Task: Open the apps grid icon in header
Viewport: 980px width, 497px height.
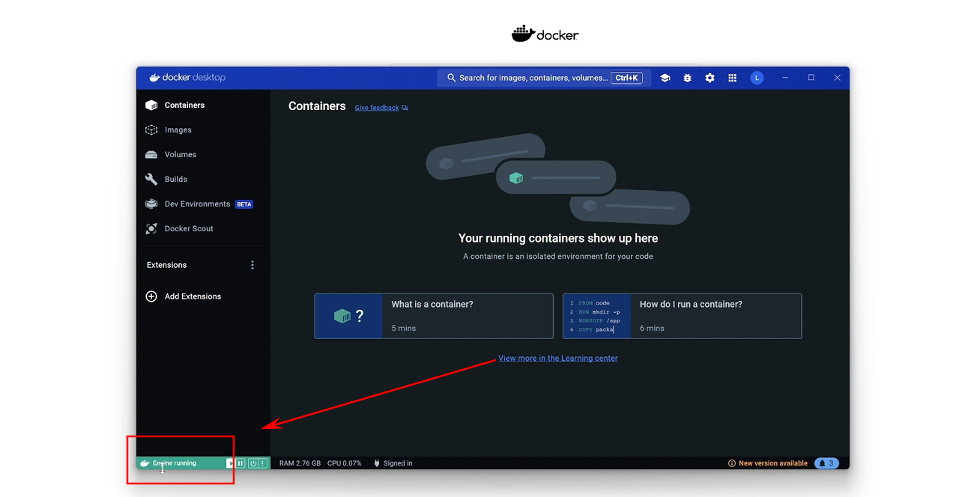Action: (x=733, y=78)
